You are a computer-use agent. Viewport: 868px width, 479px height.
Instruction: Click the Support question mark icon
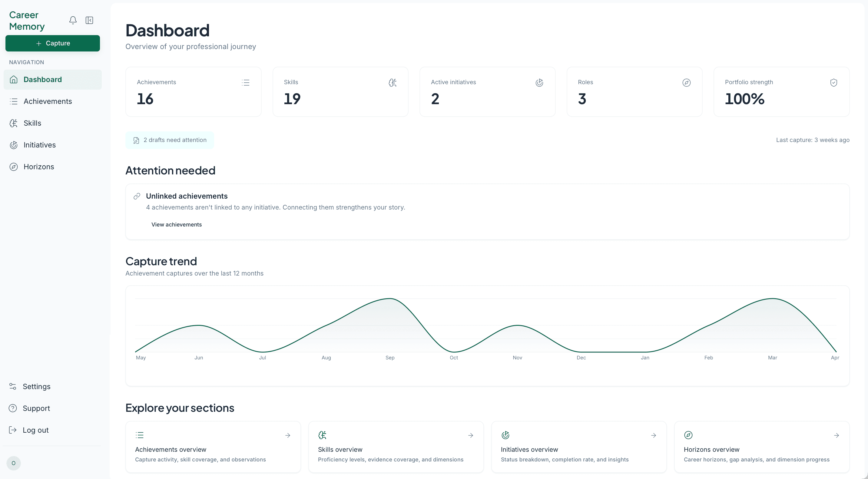coord(13,408)
